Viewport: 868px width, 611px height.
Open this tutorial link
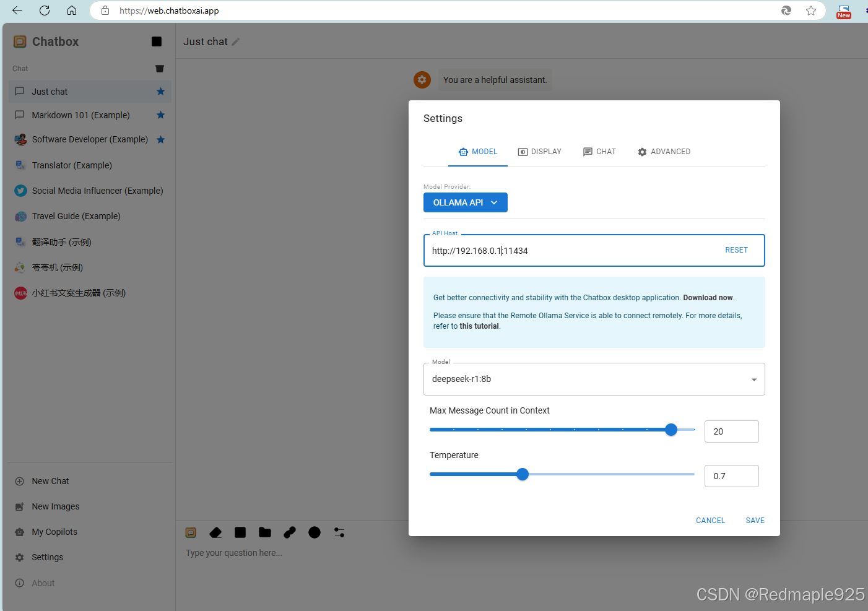click(x=479, y=326)
